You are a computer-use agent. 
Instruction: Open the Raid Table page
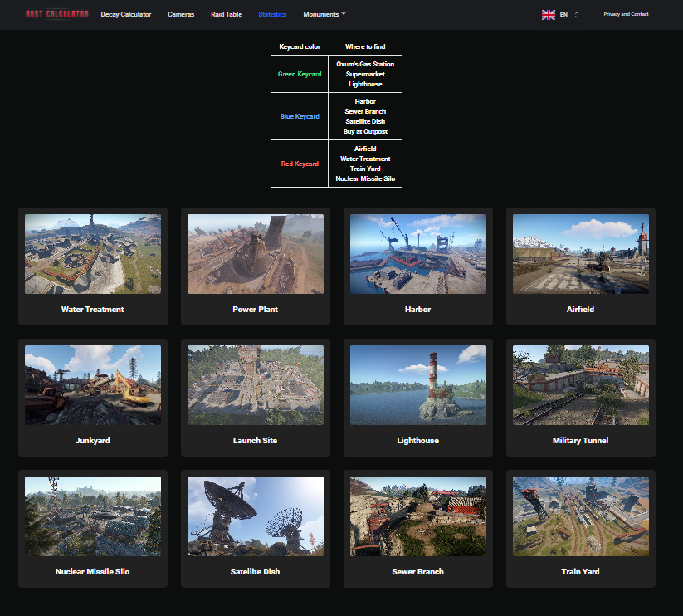tap(227, 14)
